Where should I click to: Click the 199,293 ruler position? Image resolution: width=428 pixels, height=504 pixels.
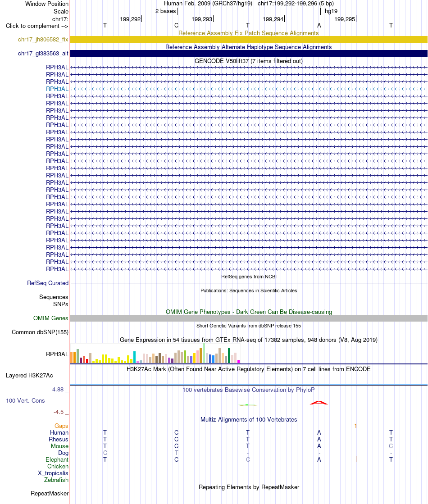pyautogui.click(x=202, y=19)
